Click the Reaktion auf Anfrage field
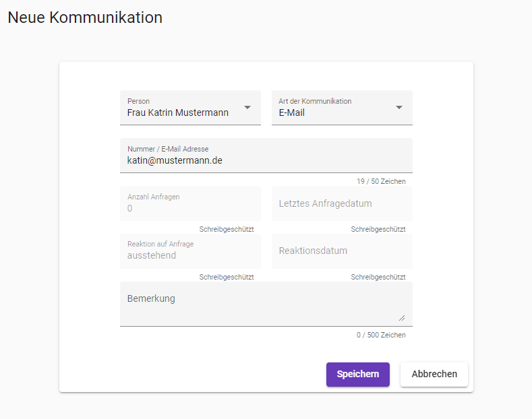The height and width of the screenshot is (419, 532). [x=190, y=251]
